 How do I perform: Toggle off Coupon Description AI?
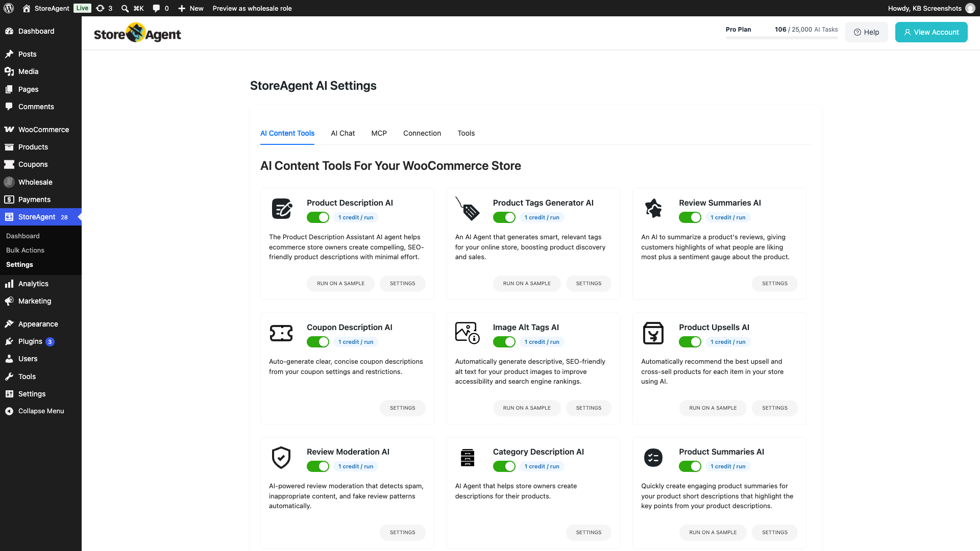(x=318, y=342)
